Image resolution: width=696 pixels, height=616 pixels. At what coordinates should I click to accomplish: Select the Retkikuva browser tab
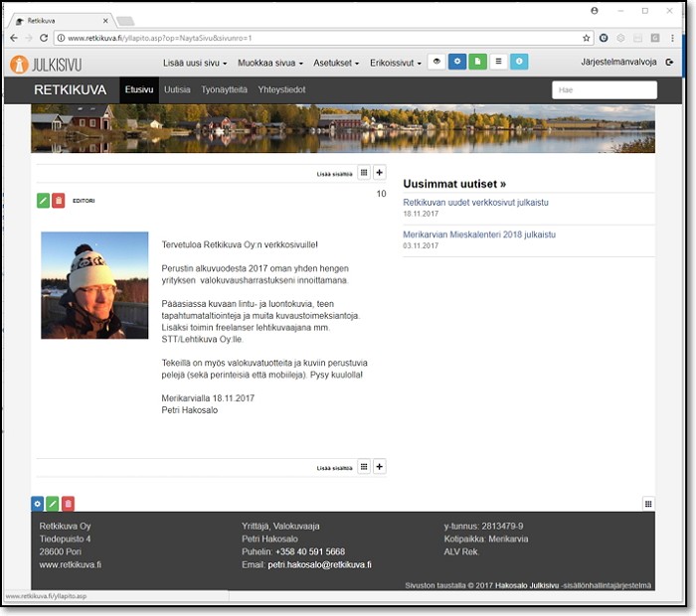60,21
